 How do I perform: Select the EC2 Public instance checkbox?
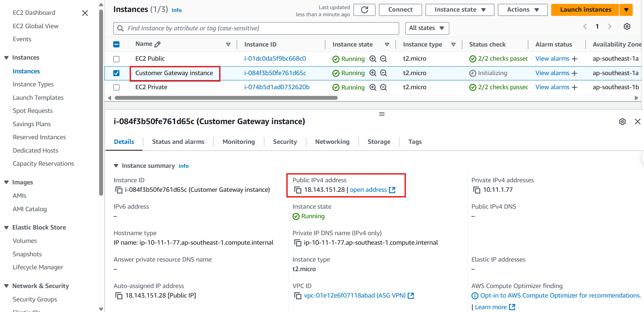point(116,59)
